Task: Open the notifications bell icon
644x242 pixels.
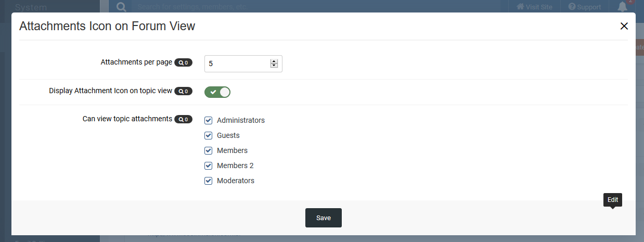Action: (622, 7)
